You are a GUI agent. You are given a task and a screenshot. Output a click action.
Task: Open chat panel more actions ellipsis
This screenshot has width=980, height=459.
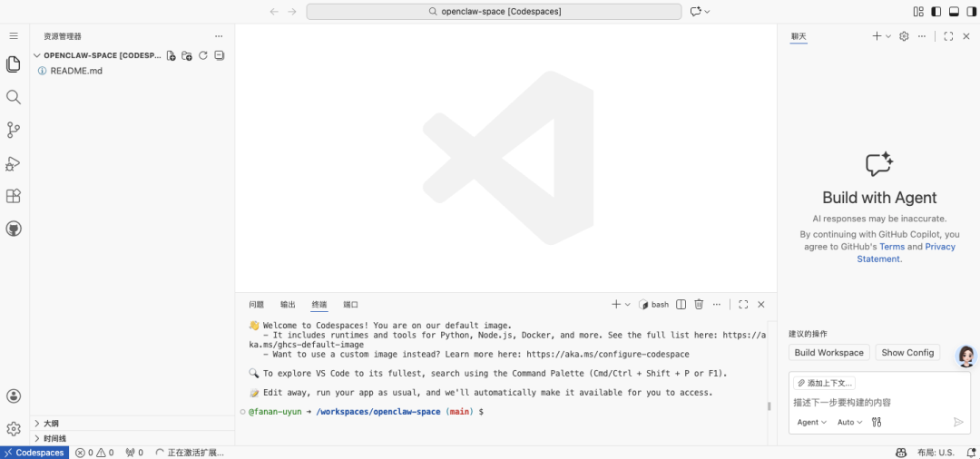coord(922,36)
